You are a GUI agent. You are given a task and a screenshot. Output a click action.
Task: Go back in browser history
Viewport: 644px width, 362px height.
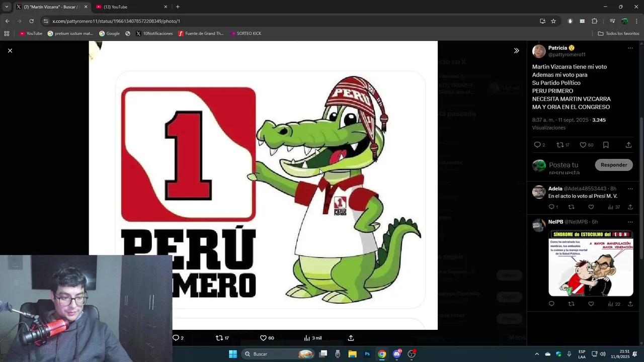pyautogui.click(x=7, y=21)
